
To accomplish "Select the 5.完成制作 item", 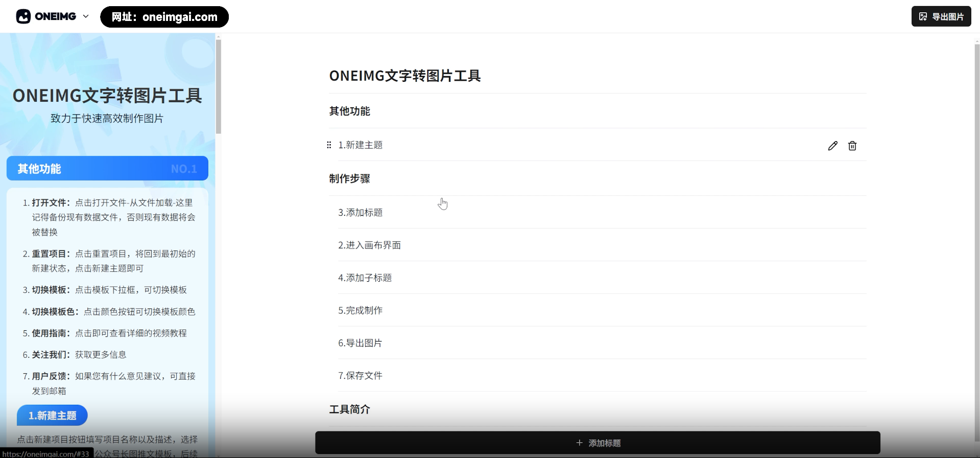I will click(602, 310).
